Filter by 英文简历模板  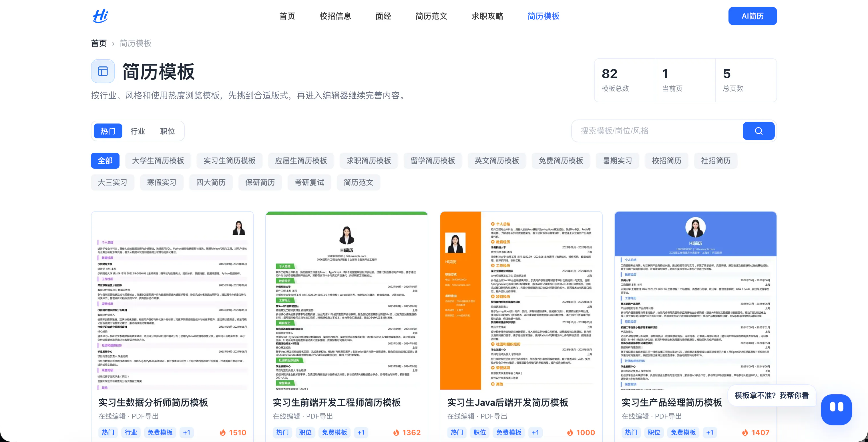pyautogui.click(x=497, y=161)
